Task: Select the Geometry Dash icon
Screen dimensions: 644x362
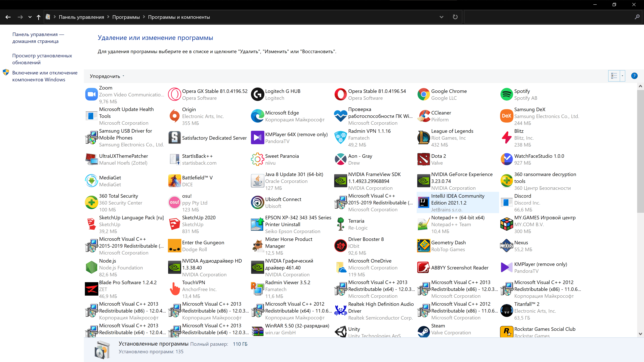Action: coord(424,246)
